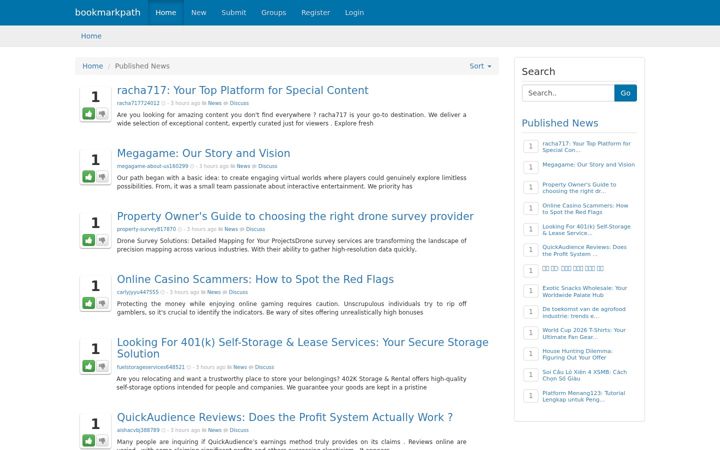
Task: Click vote count beside sidebar Exotic Snacks entry
Action: click(x=530, y=291)
